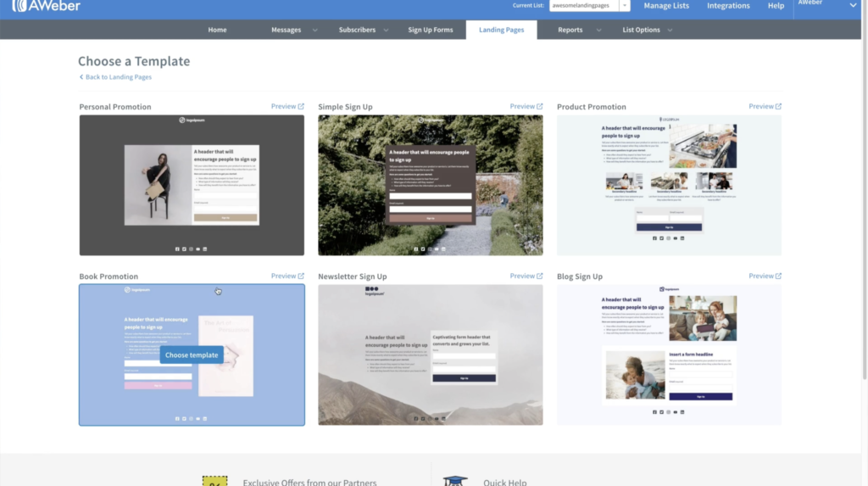Open the Current List dropdown arrow
This screenshot has width=868, height=486.
(x=625, y=6)
